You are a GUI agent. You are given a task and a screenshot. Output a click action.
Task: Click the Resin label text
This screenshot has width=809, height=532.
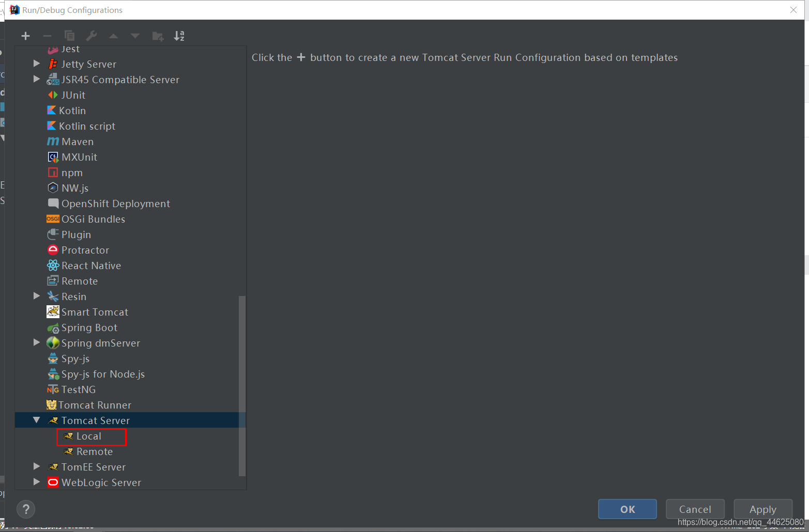tap(74, 296)
